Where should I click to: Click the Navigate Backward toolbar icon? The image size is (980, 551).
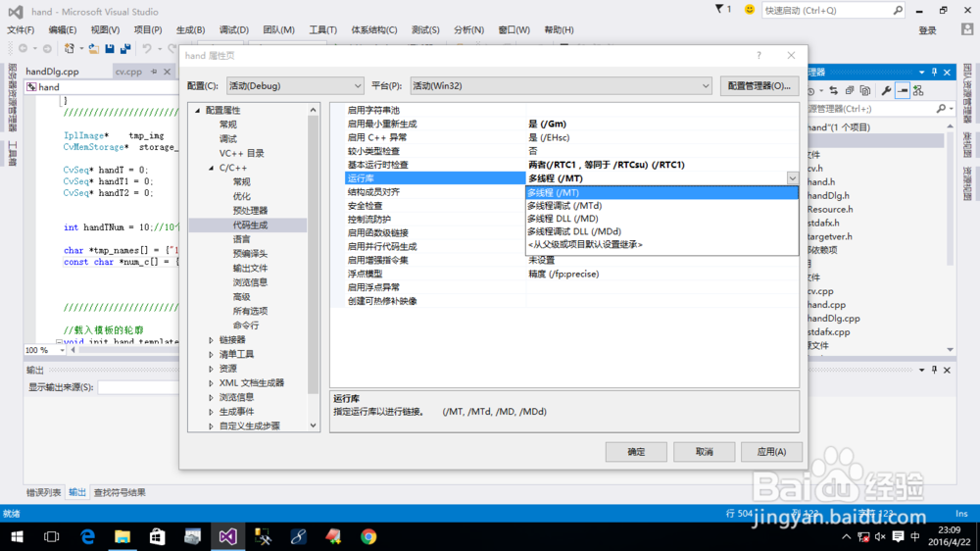point(24,48)
